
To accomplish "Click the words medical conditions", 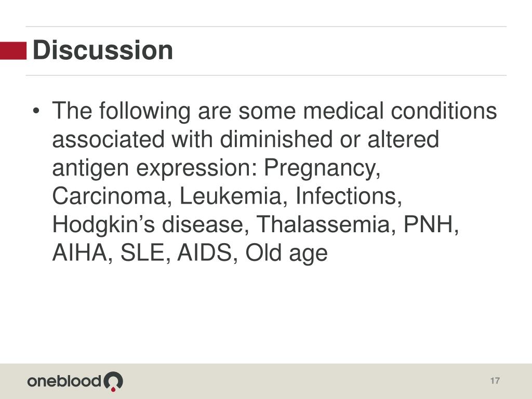I will (400, 111).
